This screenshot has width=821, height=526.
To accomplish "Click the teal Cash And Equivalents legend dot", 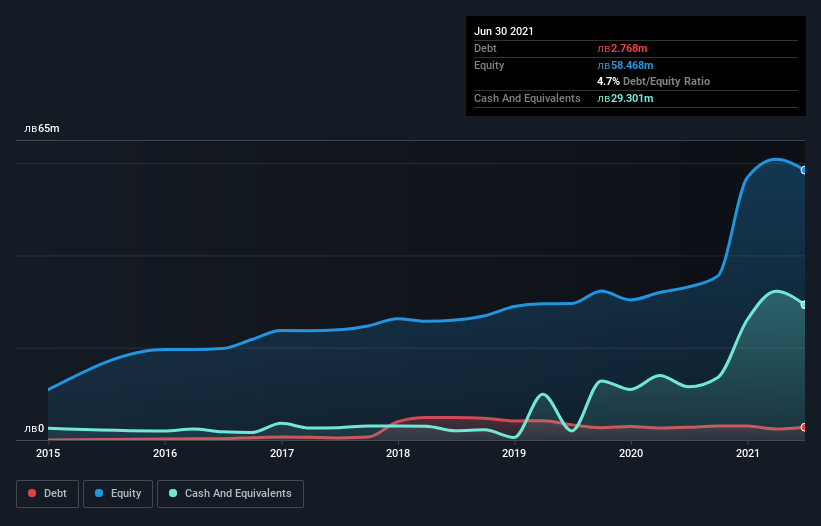I will click(x=173, y=493).
